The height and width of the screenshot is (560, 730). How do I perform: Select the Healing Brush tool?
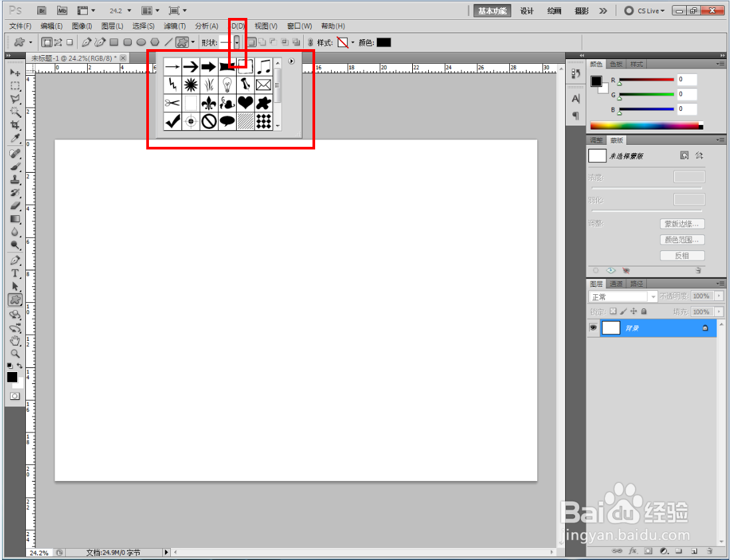(x=15, y=153)
